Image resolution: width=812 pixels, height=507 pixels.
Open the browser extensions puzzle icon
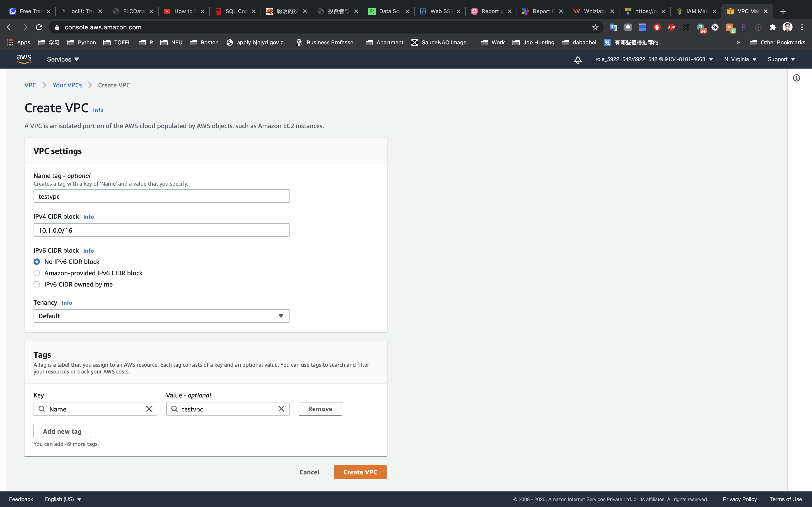(773, 27)
